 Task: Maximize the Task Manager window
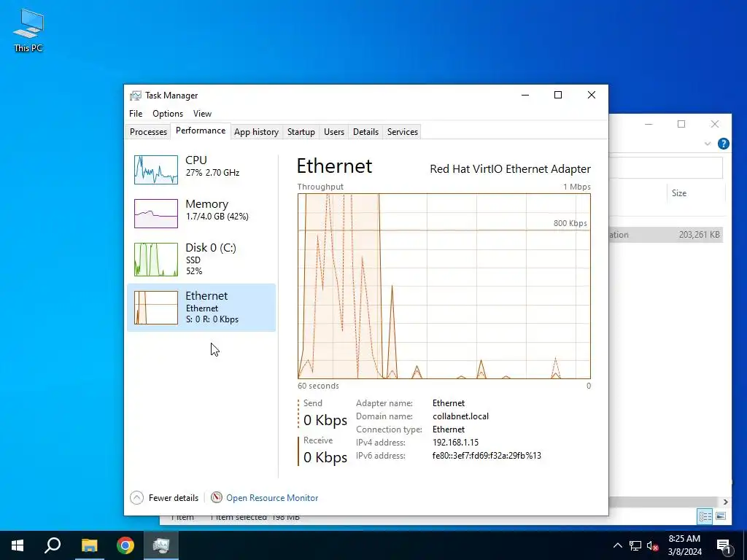(x=558, y=95)
